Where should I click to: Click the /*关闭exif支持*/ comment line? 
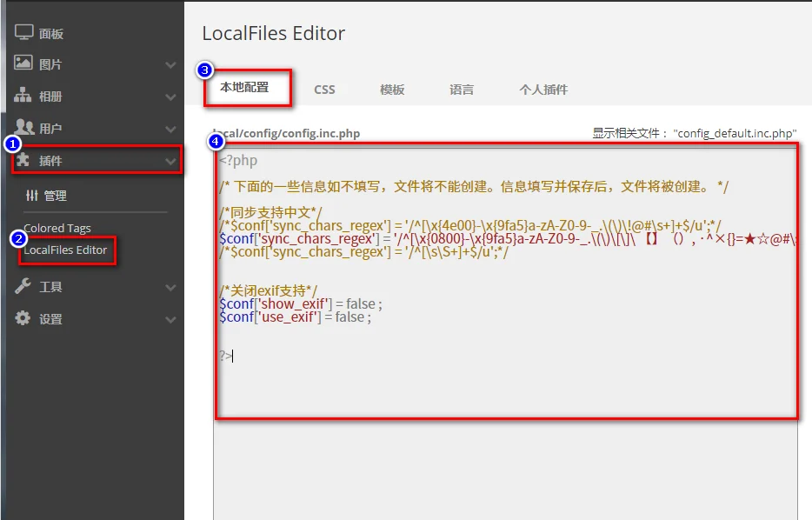[x=269, y=290]
